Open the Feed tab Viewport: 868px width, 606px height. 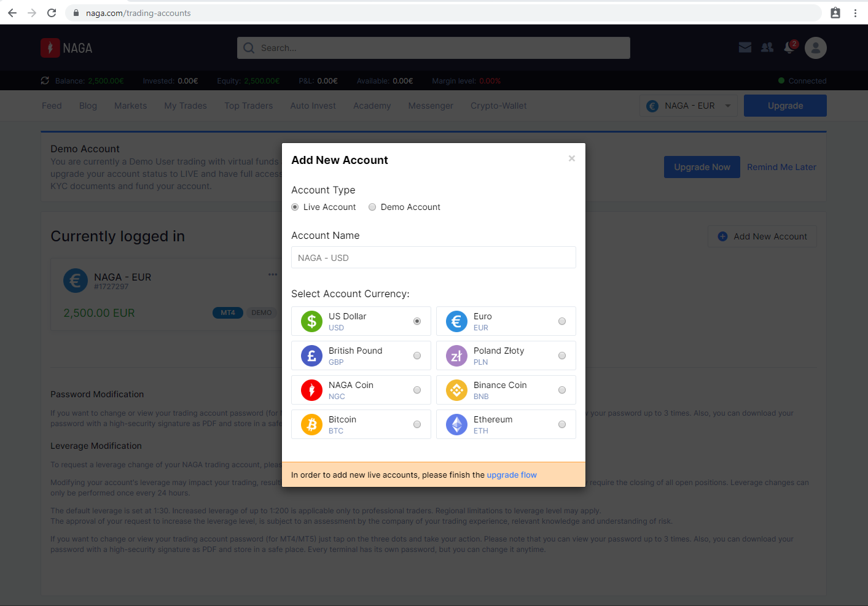pos(52,106)
